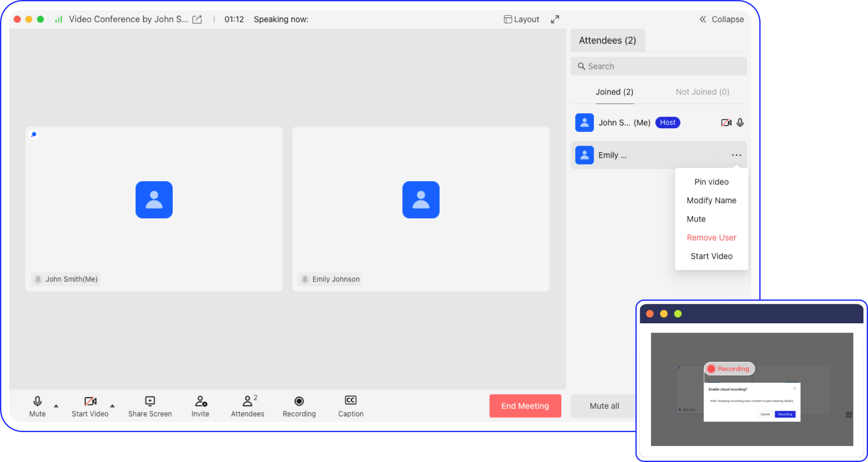Toggle fullscreen view

[555, 19]
